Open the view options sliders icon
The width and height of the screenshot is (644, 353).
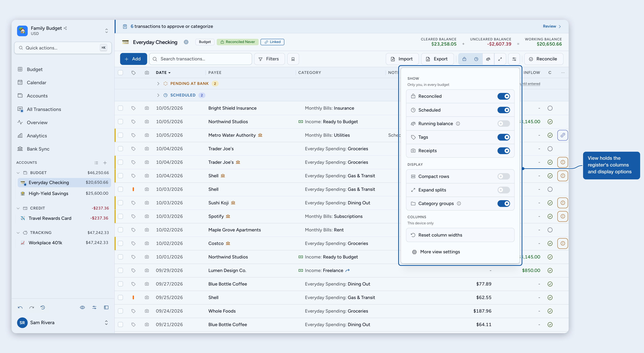(x=514, y=59)
